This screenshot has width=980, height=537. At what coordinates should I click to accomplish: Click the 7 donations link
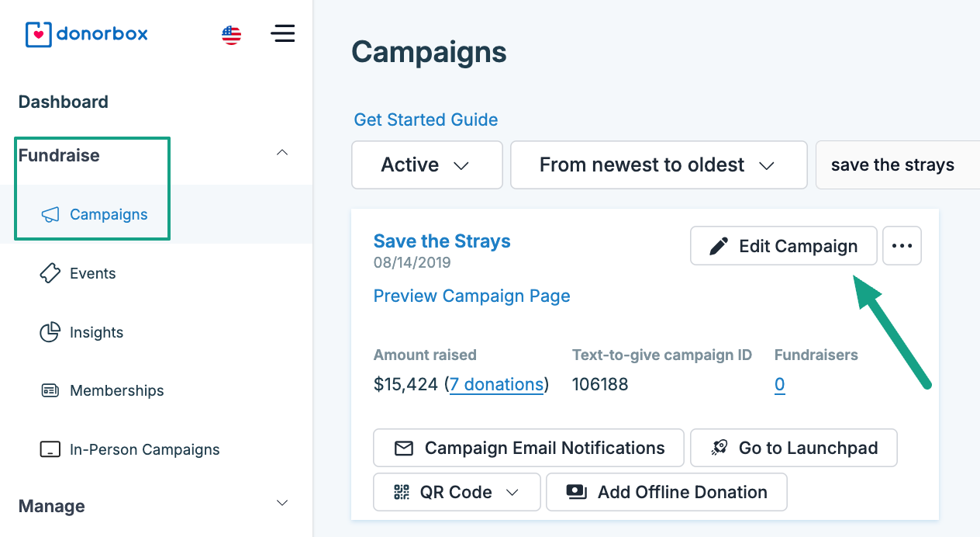[x=496, y=384]
